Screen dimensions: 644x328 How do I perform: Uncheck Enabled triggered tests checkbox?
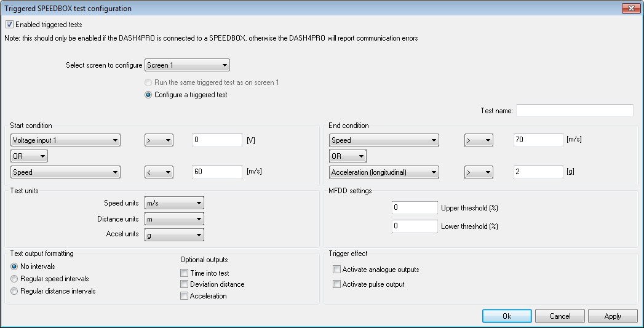coord(9,25)
